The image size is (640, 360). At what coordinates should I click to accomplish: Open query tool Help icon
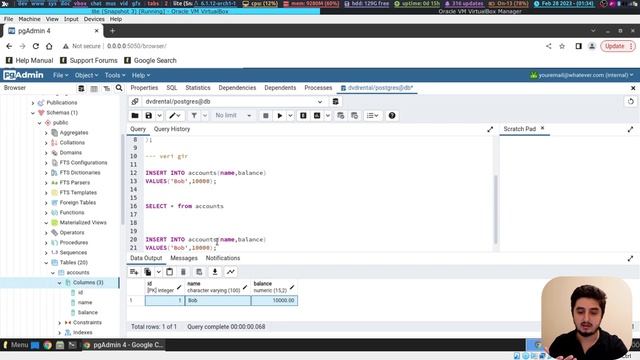point(392,116)
